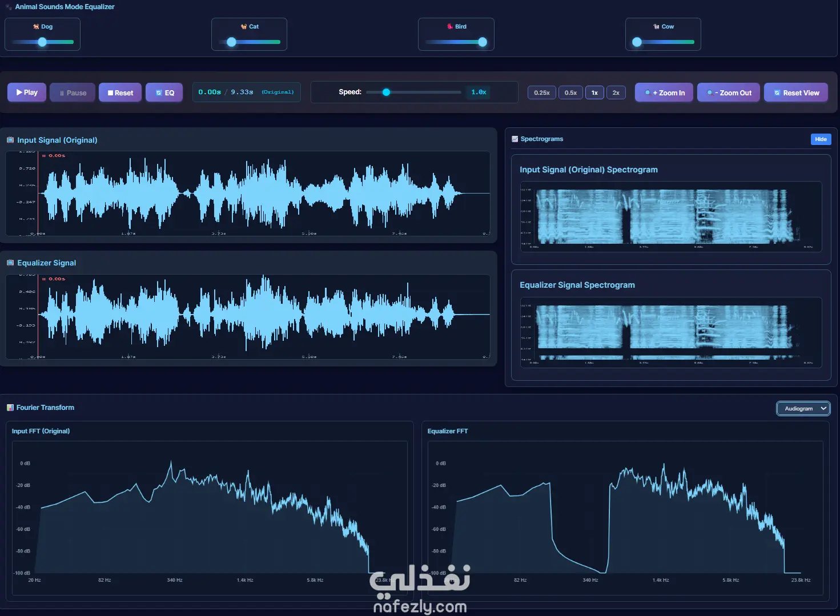Click the Equalizer Signal heading
Image resolution: width=840 pixels, height=616 pixels.
[46, 263]
